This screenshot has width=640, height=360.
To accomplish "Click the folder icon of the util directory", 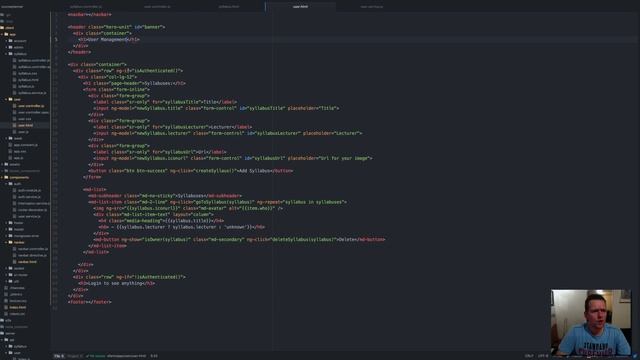I will coord(11,281).
